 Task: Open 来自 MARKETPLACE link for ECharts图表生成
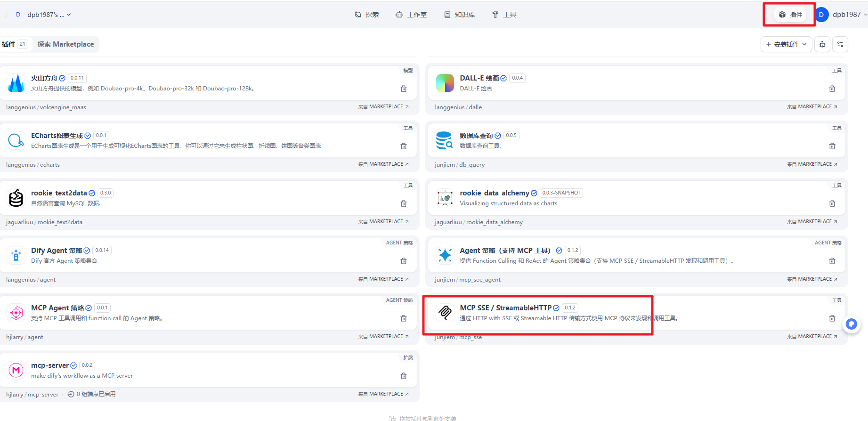[383, 164]
